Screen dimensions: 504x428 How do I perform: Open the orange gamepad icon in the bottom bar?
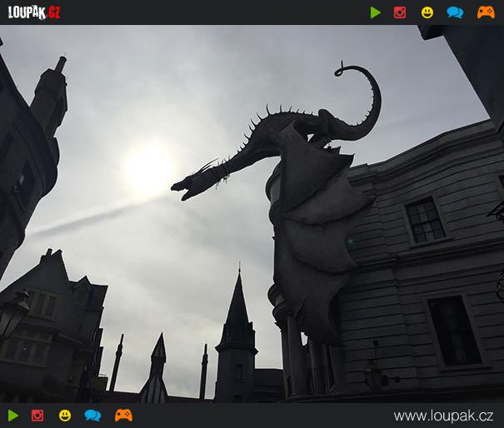(123, 416)
